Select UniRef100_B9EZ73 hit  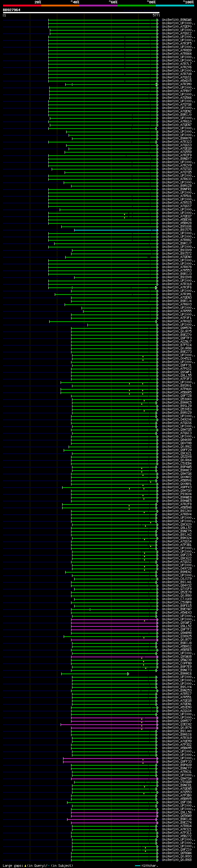pos(177,352)
